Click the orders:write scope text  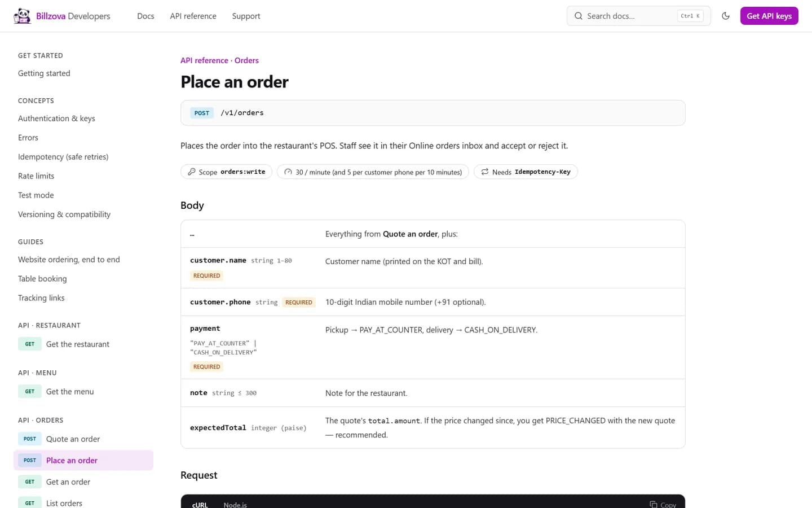pyautogui.click(x=243, y=172)
